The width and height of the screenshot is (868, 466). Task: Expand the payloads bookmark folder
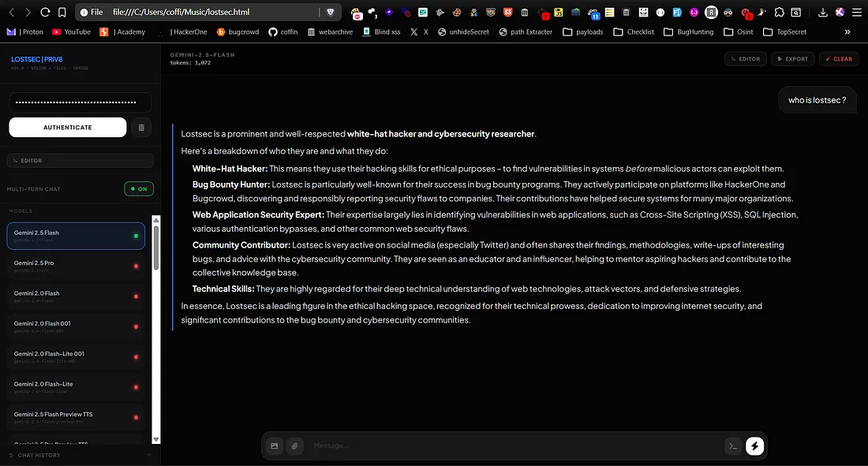click(583, 32)
